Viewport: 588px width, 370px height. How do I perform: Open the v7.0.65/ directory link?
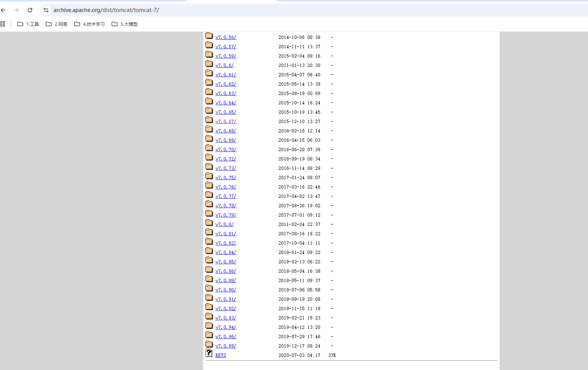coord(226,112)
